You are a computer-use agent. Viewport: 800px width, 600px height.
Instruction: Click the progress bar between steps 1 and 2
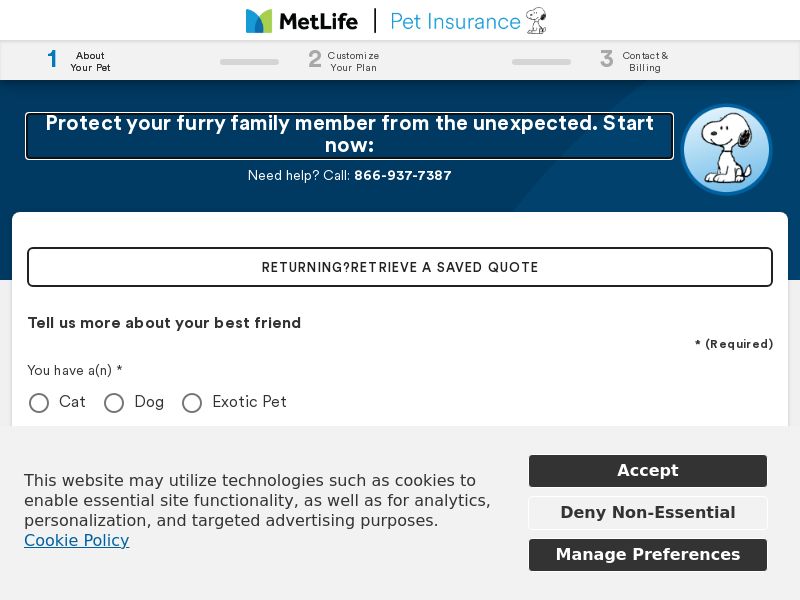pyautogui.click(x=249, y=62)
